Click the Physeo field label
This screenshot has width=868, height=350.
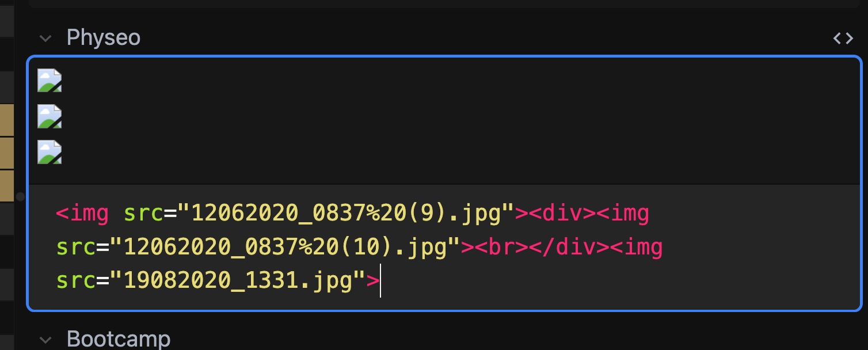tap(104, 38)
